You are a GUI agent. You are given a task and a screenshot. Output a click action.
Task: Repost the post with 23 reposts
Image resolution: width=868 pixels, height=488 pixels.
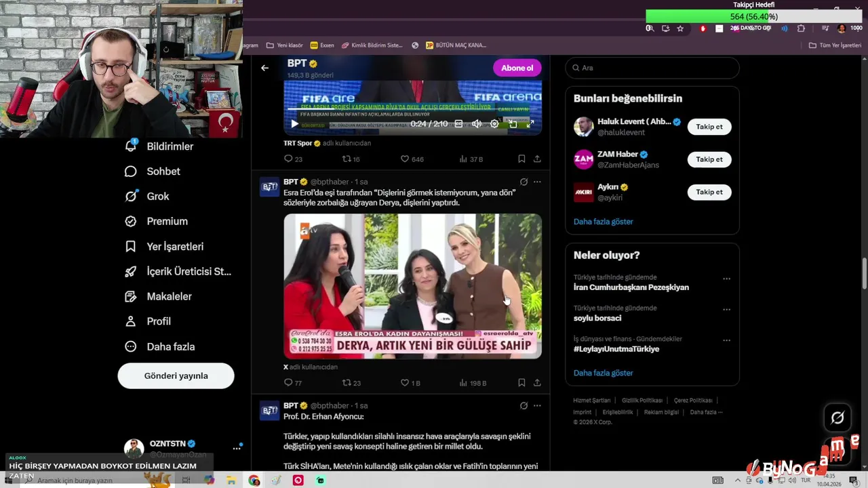tap(351, 383)
